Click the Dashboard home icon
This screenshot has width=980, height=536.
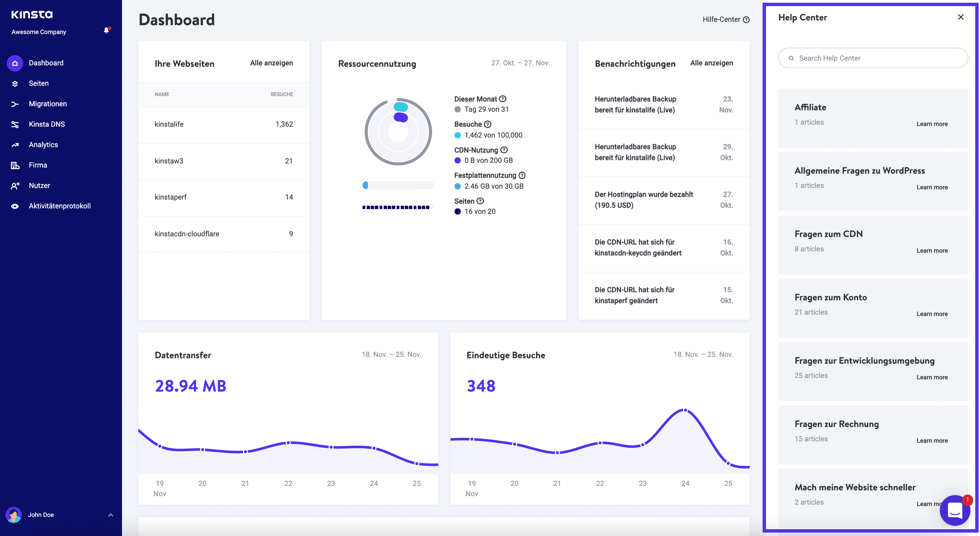click(x=15, y=63)
